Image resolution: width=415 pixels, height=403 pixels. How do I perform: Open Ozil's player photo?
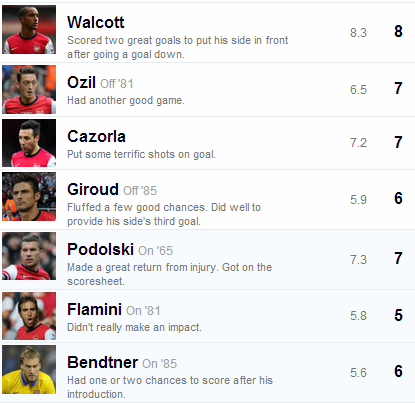pos(29,89)
